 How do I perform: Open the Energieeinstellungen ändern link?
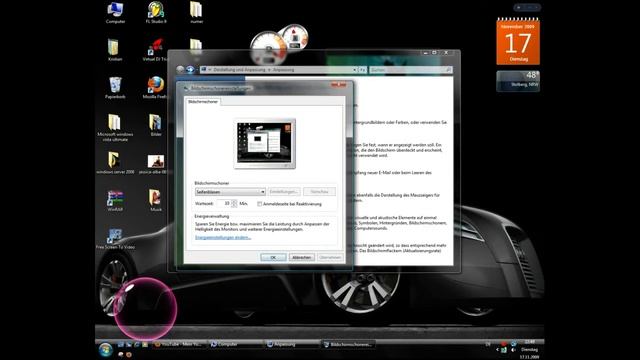pos(223,238)
